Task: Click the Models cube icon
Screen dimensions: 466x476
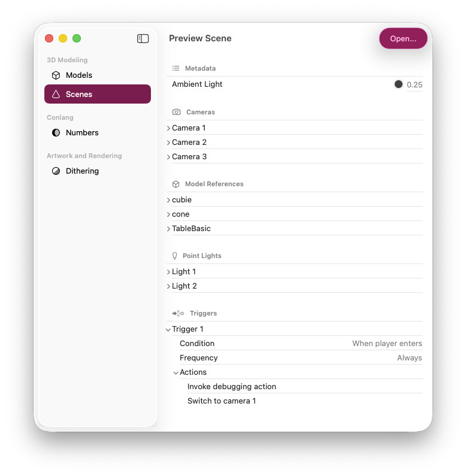Action: pos(56,75)
